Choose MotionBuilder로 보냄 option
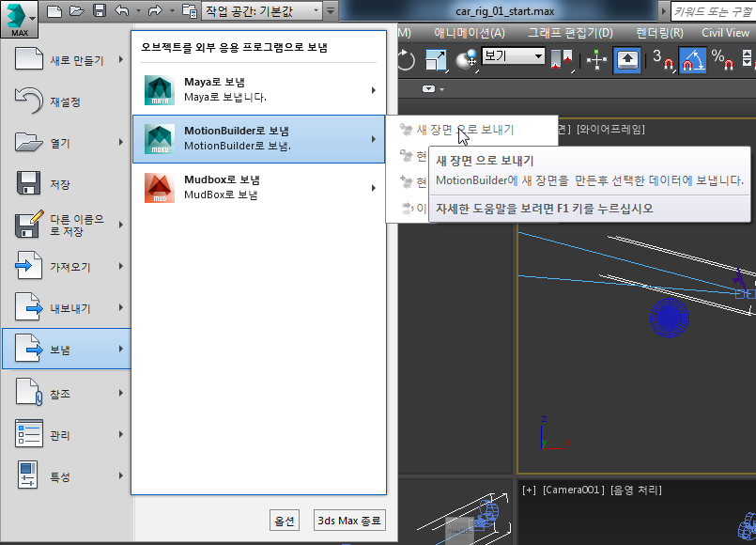 [258, 139]
